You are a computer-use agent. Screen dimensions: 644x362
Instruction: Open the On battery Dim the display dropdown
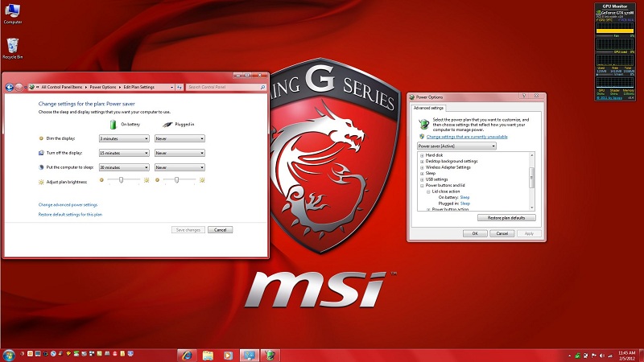click(124, 138)
